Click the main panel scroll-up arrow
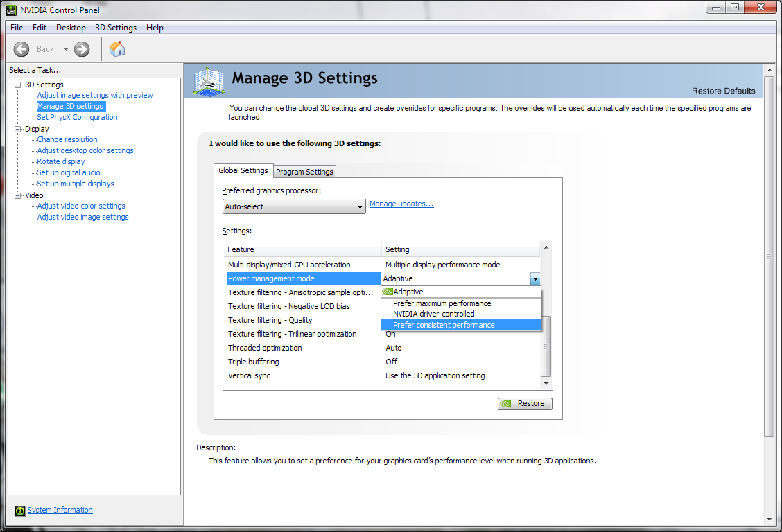Viewport: 782px width, 532px height. tap(769, 70)
